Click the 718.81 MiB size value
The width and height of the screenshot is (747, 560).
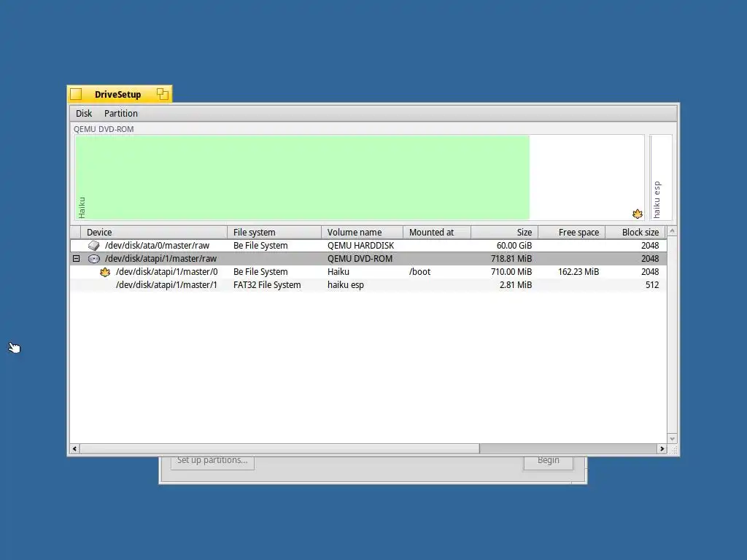coord(511,259)
